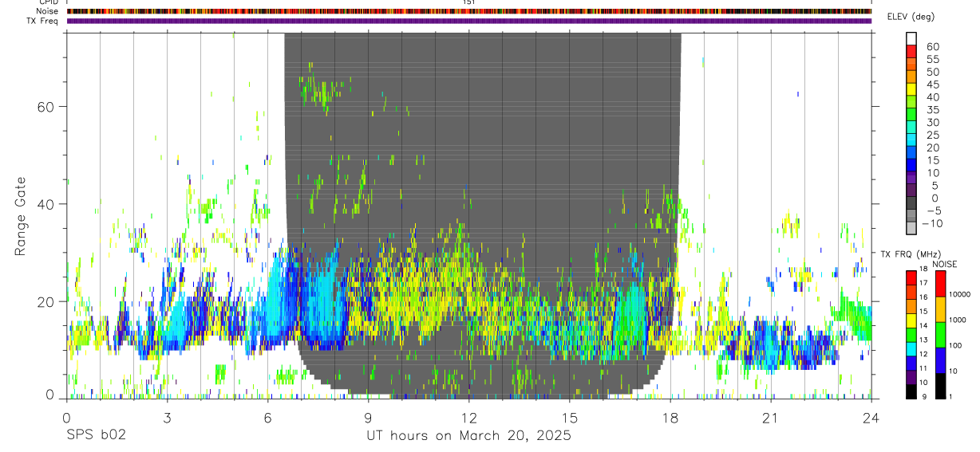
Task: Click the white top segment of the ELEV color bar
Action: [x=911, y=38]
